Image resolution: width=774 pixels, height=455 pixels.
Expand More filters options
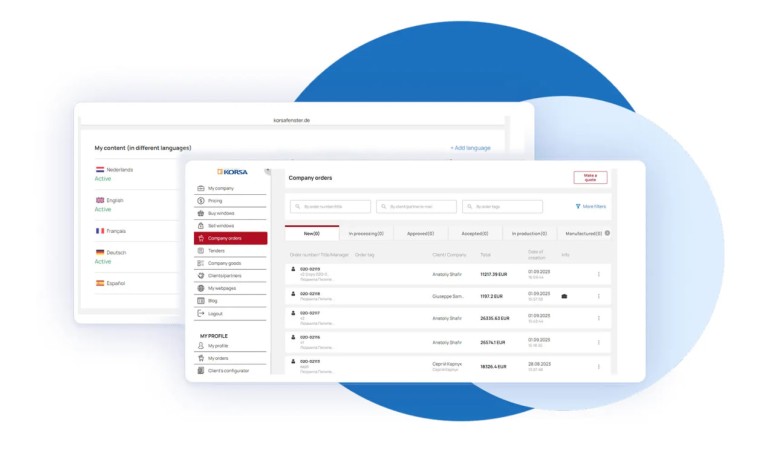click(590, 206)
